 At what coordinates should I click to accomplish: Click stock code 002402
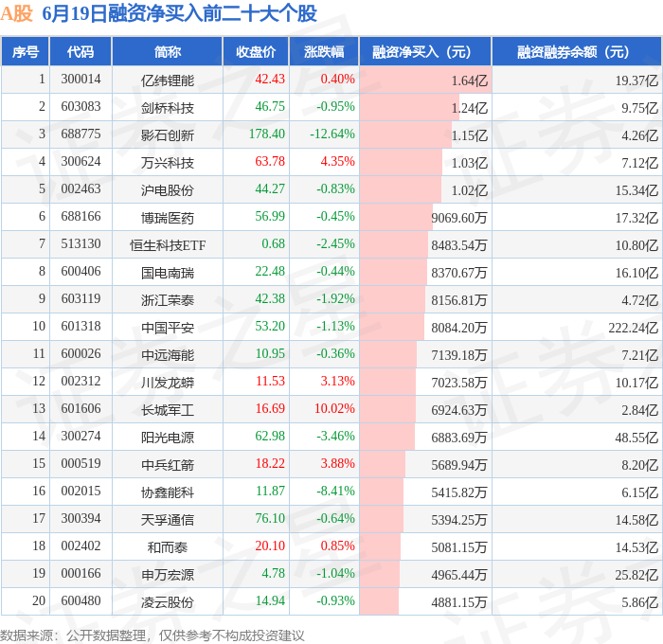click(x=81, y=546)
